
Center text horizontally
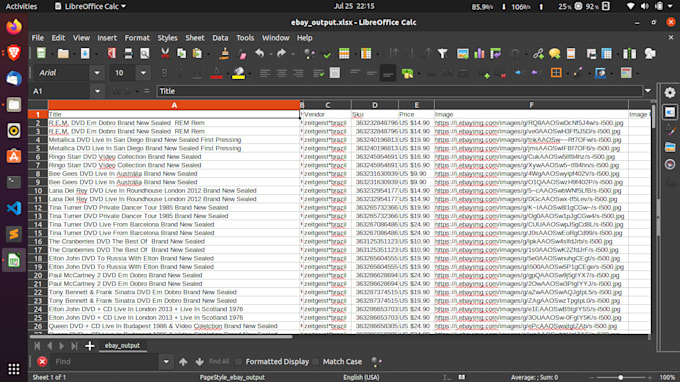click(x=281, y=73)
